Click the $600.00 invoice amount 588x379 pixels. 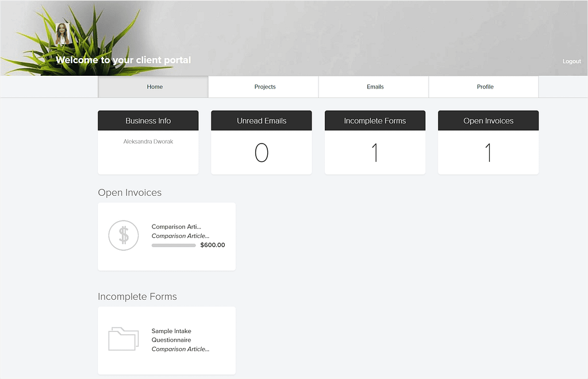pos(213,245)
